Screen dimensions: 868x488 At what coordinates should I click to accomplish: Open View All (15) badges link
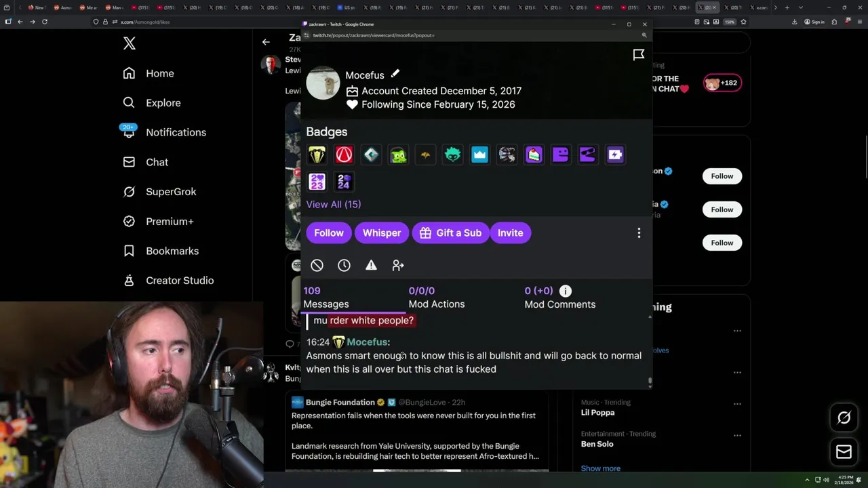334,204
